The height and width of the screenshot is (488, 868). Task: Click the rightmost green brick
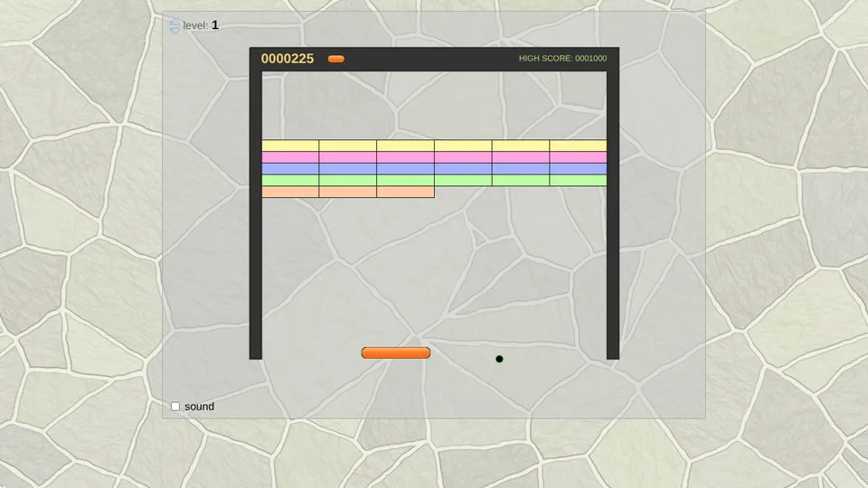point(578,181)
